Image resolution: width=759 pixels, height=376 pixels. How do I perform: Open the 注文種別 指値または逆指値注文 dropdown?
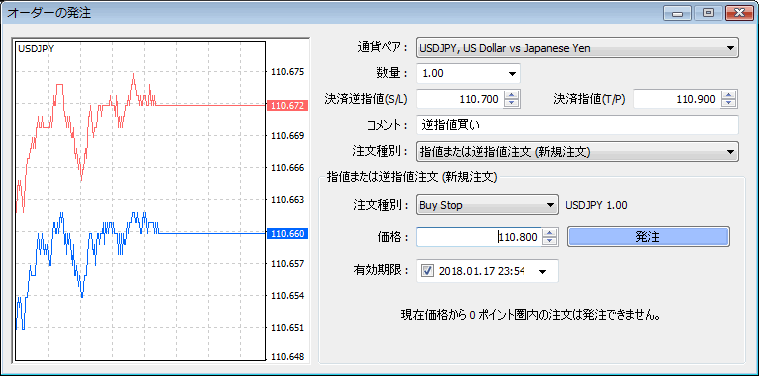pyautogui.click(x=577, y=151)
